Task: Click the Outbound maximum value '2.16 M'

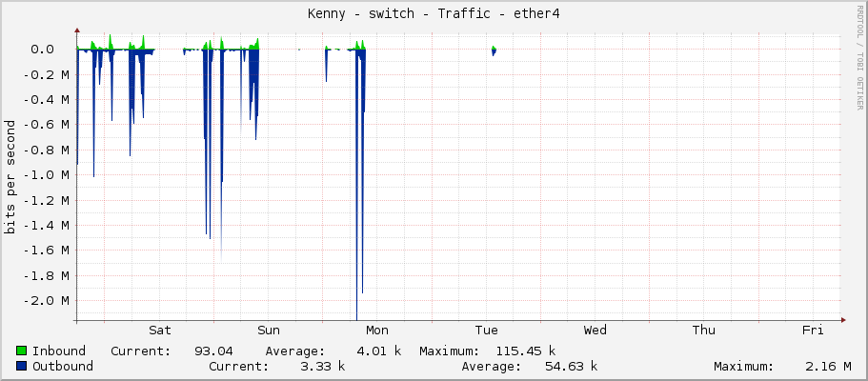Action: (829, 366)
